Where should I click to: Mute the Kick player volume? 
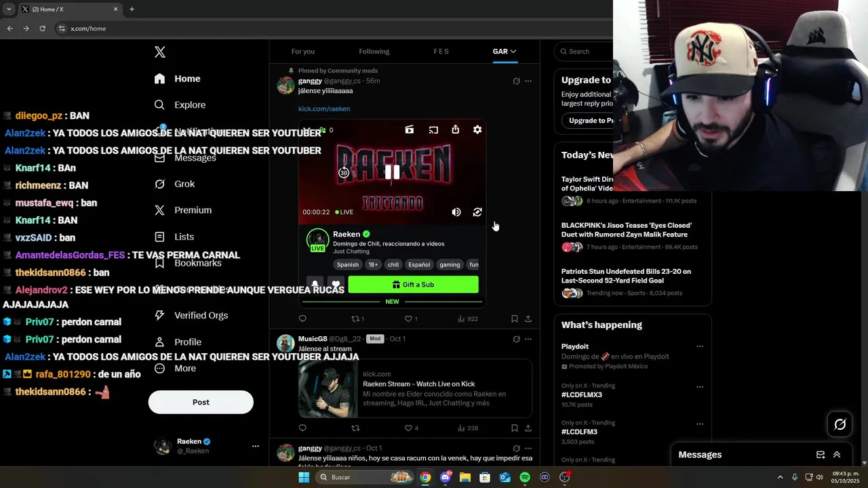click(456, 212)
